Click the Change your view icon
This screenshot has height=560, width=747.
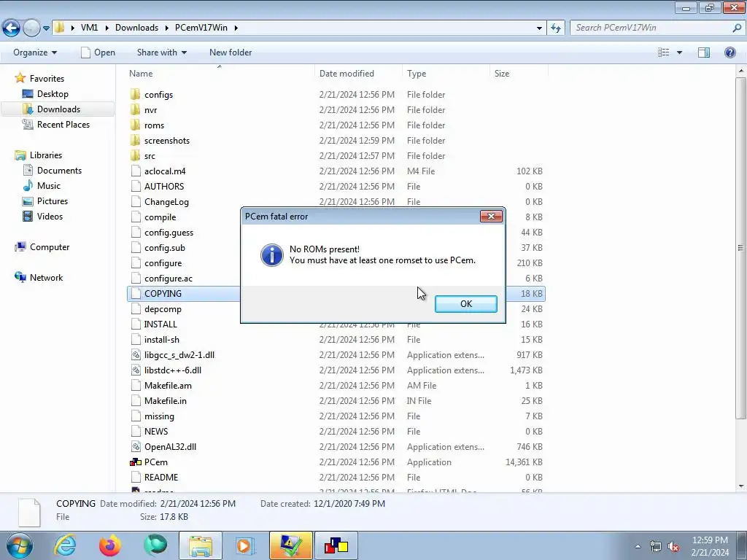click(x=664, y=52)
